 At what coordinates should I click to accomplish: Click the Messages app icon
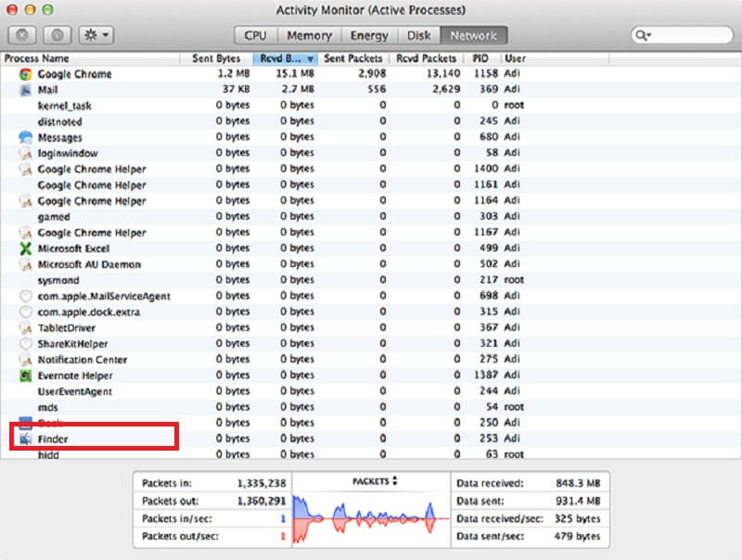tap(26, 137)
